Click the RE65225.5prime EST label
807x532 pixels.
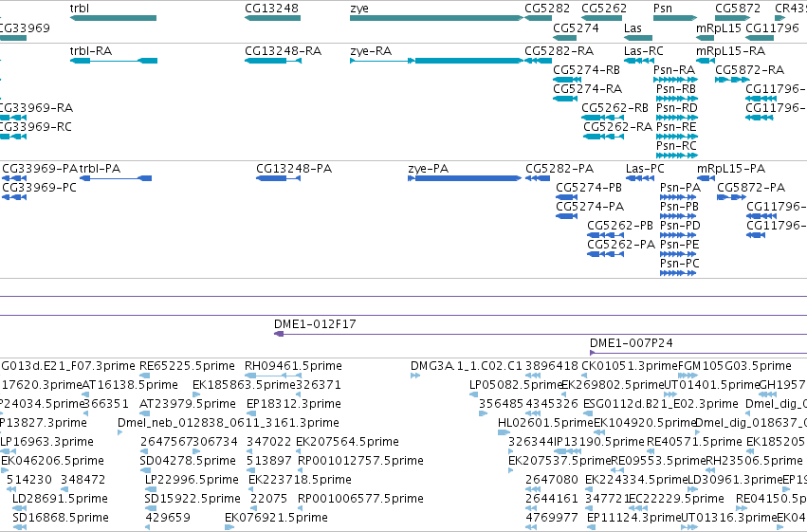coord(188,366)
